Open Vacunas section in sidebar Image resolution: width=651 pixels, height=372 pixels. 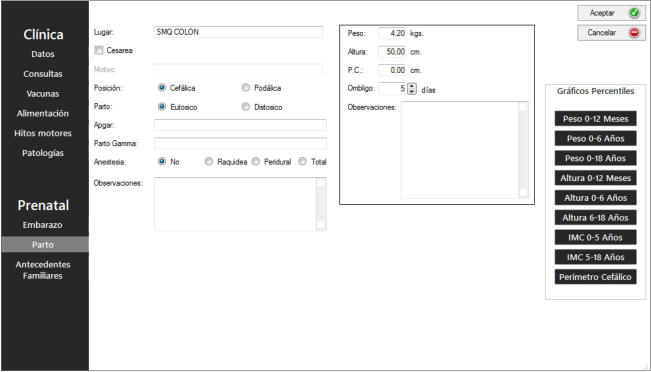pyautogui.click(x=43, y=94)
